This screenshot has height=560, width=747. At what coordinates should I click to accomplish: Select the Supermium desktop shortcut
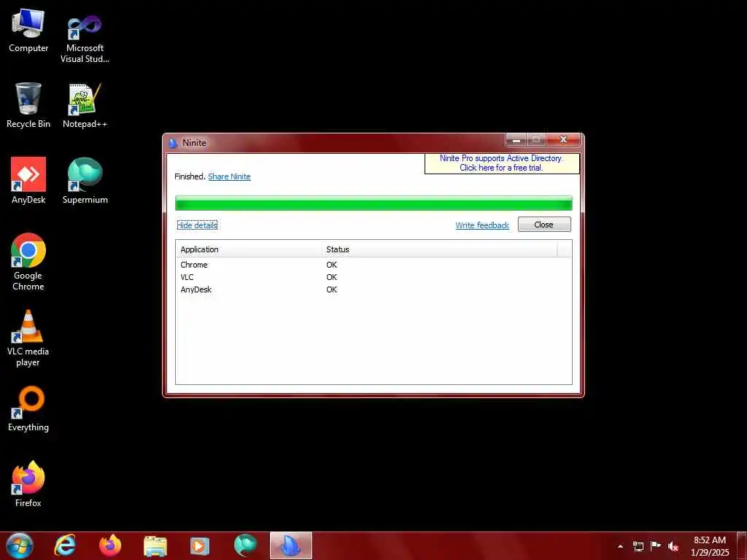click(85, 181)
